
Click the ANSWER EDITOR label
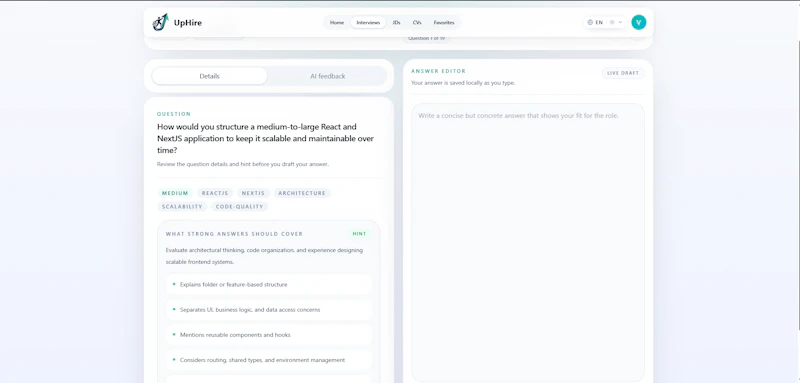click(438, 71)
